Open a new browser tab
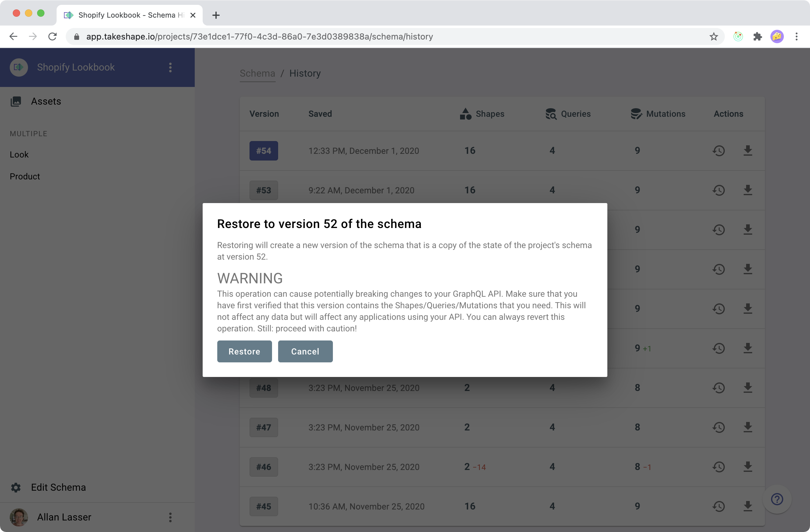810x532 pixels. coord(216,15)
